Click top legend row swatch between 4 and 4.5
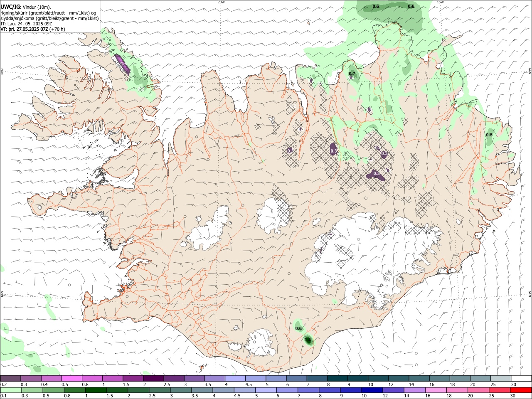The height and width of the screenshot is (399, 532). pos(236,378)
